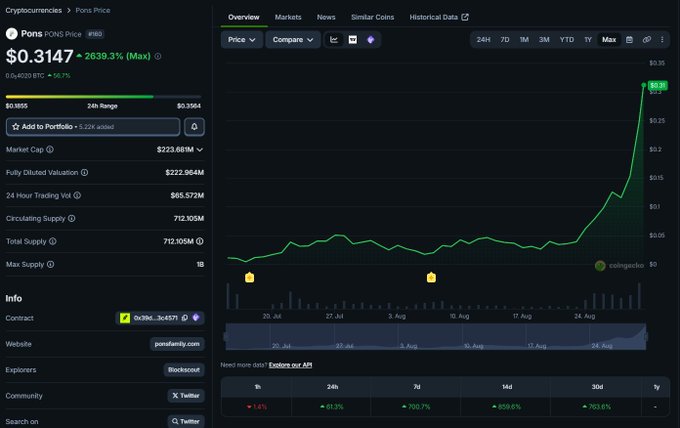Switch to the Overview tab

pos(244,17)
